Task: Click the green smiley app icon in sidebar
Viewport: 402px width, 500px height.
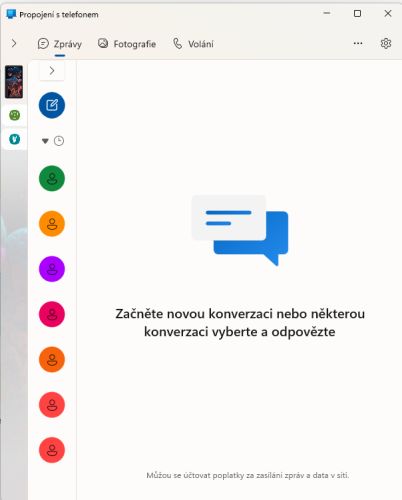Action: 14,115
